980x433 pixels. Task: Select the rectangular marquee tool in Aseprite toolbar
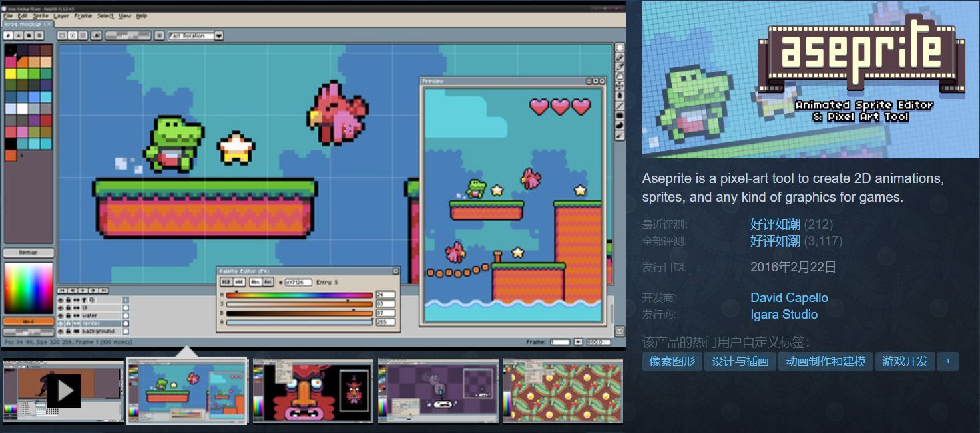click(x=620, y=47)
